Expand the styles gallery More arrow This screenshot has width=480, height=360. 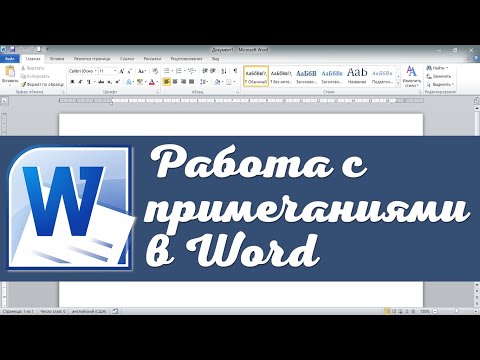398,85
